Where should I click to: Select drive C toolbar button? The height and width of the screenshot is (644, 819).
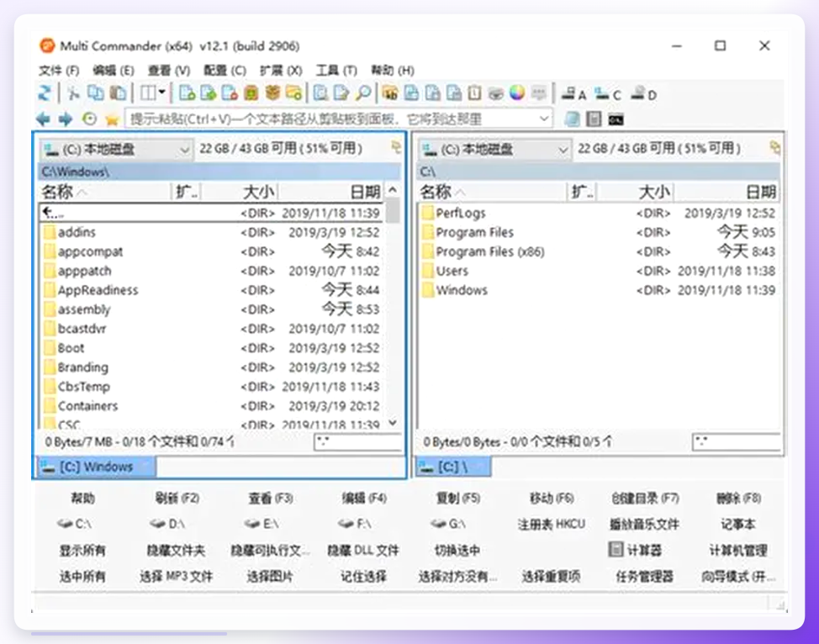click(608, 94)
